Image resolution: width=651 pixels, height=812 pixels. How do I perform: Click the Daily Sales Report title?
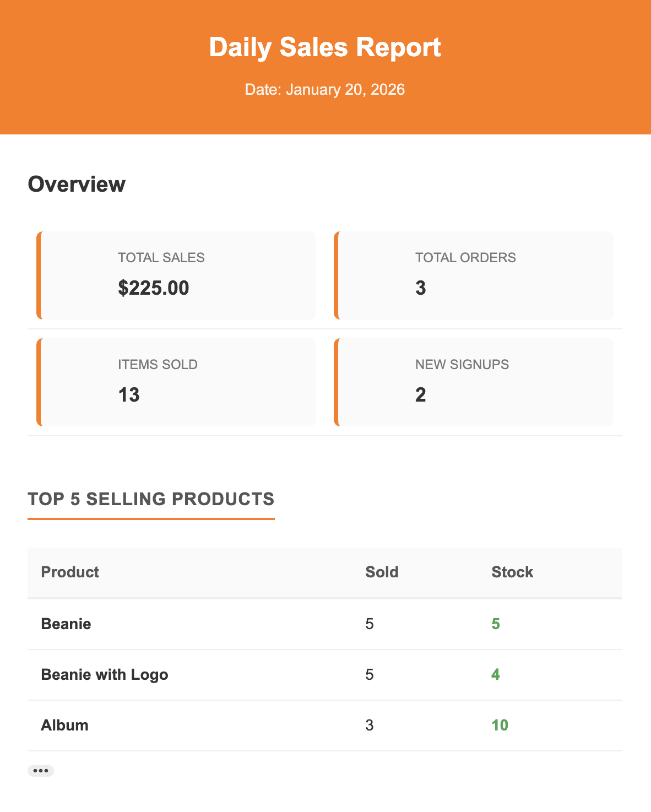pos(325,47)
